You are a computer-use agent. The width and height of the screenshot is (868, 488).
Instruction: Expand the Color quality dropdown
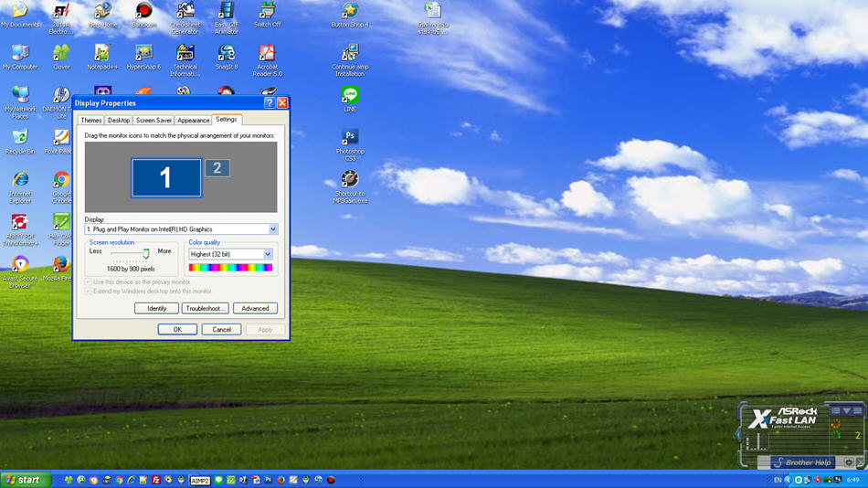coord(268,254)
